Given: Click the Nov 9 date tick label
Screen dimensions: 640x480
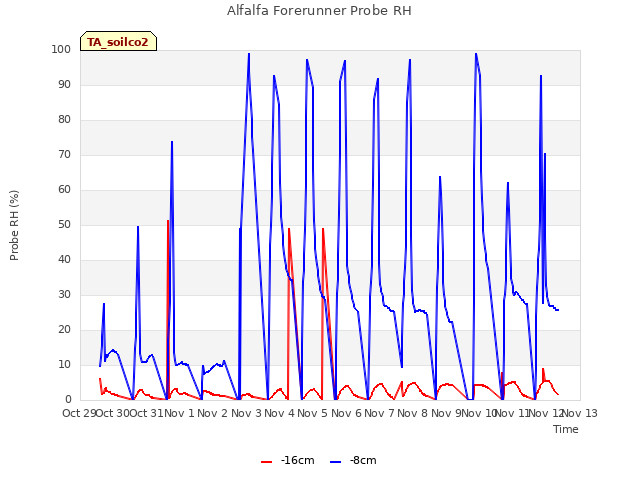Looking at the screenshot, I should [446, 413].
